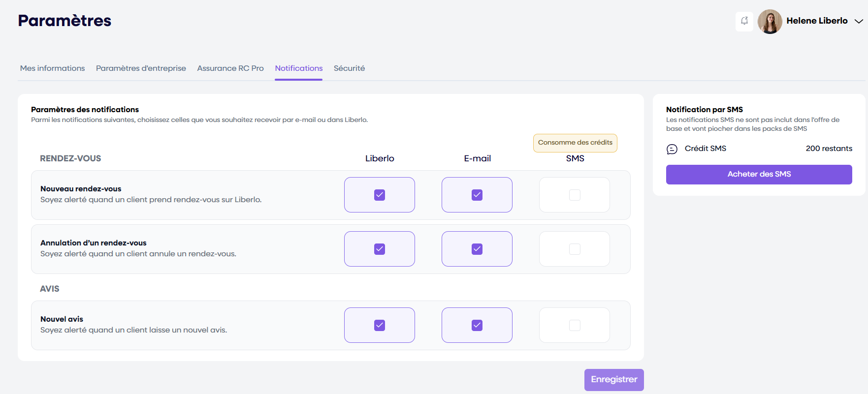Screen dimensions: 868x394
Task: Go to the Assurance RC Pro tab
Action: tap(230, 68)
